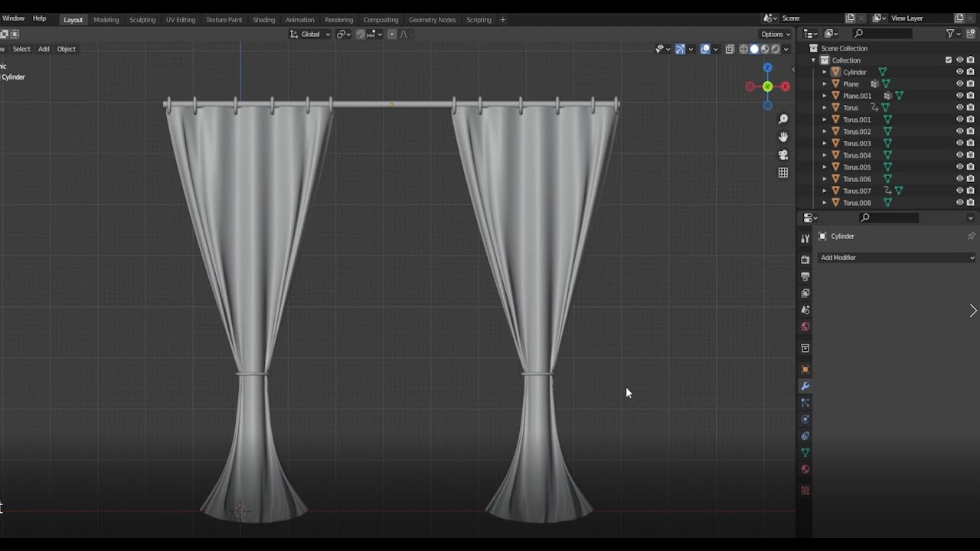
Task: Collapse the Collection tree node
Action: pyautogui.click(x=814, y=60)
